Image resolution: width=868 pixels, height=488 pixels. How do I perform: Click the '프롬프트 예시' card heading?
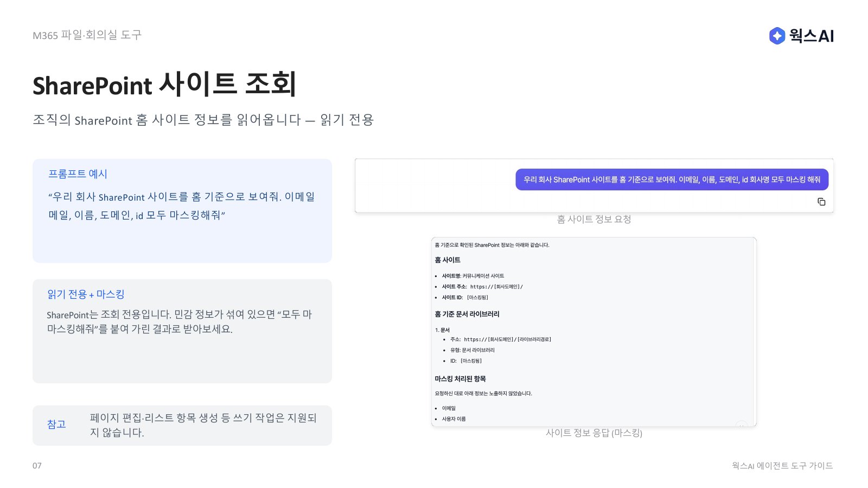point(78,174)
